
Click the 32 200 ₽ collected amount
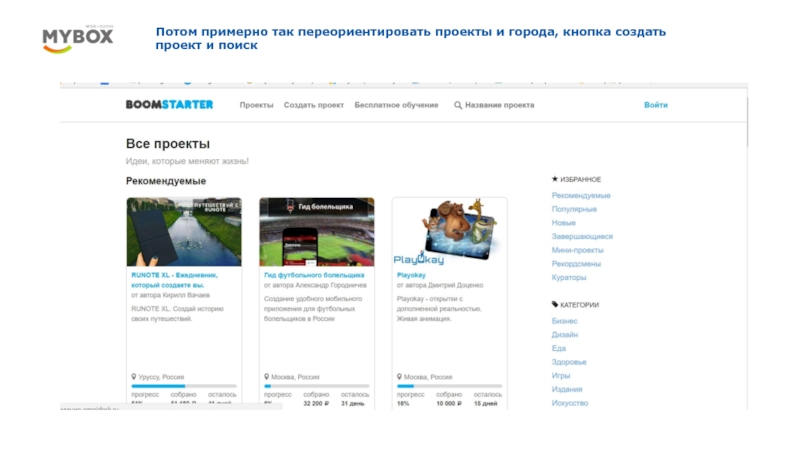(316, 404)
